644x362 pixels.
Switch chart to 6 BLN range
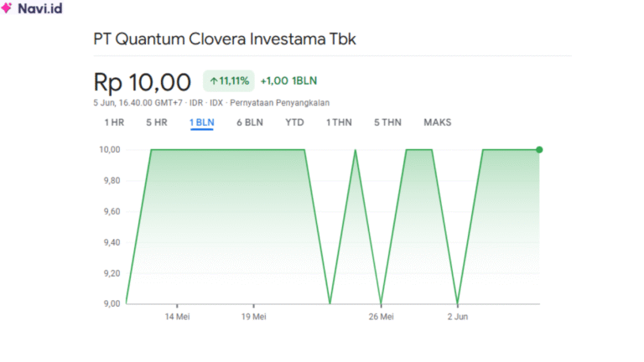(250, 122)
